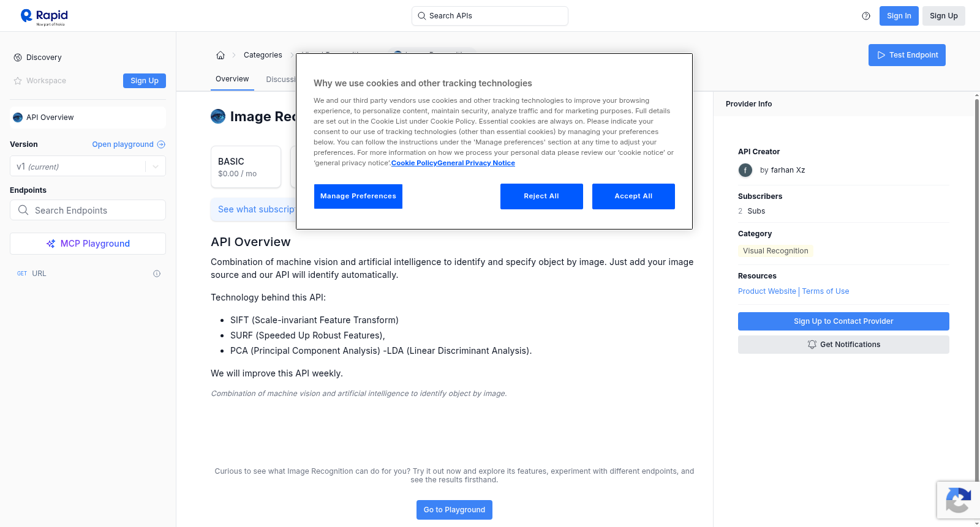Click the top-right Sign Up button

(x=944, y=16)
